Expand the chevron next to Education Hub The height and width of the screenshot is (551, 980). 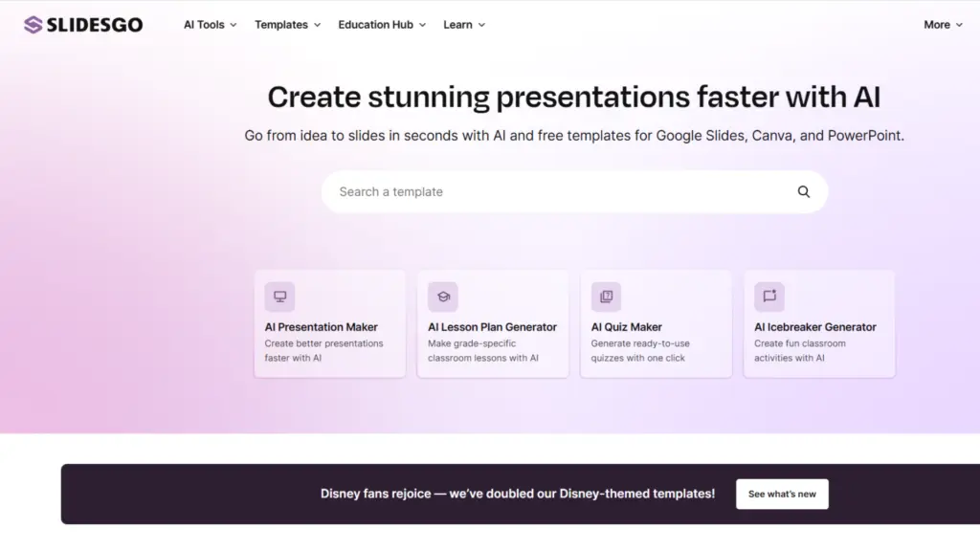(422, 25)
